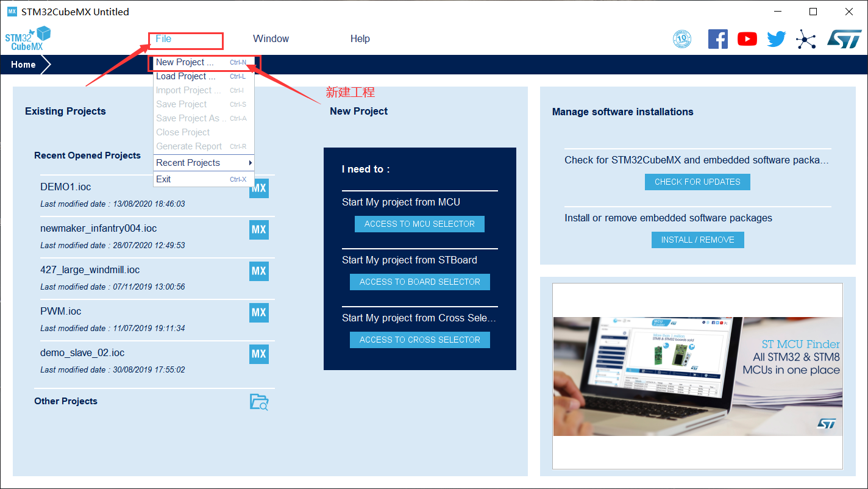The height and width of the screenshot is (489, 868).
Task: Click the MX icon beside demo_slave_02.ioc
Action: coord(259,354)
